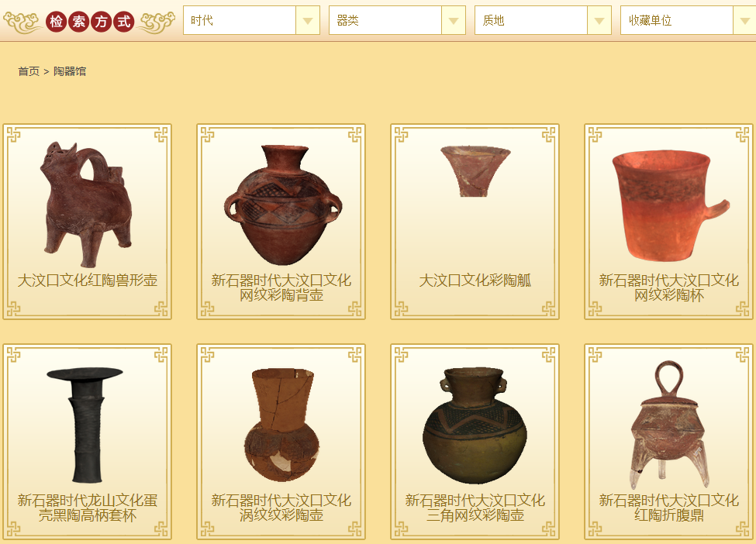Open the red tripod ding with loop lid image
The image size is (756, 544).
click(669, 425)
